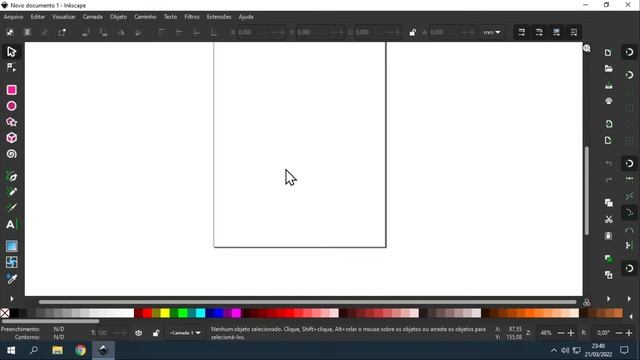
Task: Click the zoom percentage field
Action: coord(546,333)
